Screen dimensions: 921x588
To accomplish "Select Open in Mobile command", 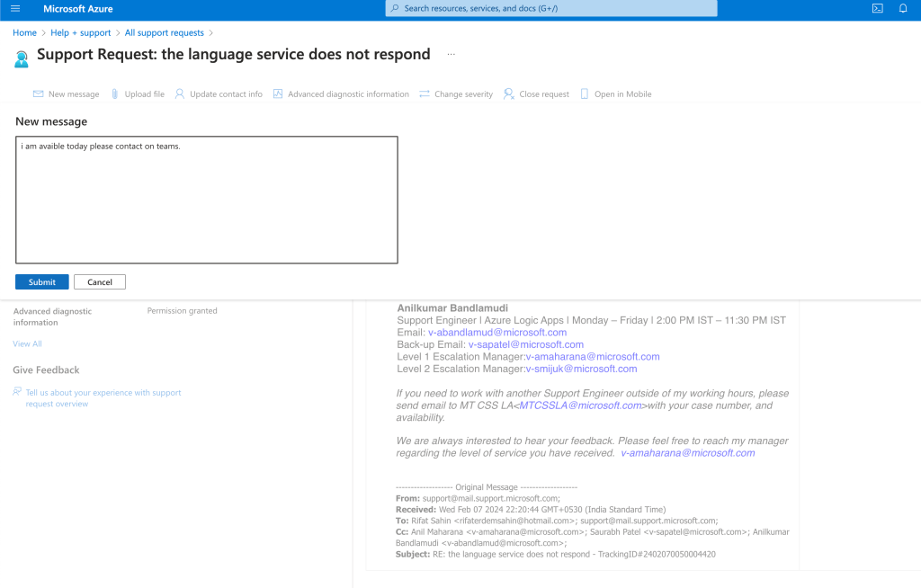I will pos(616,94).
